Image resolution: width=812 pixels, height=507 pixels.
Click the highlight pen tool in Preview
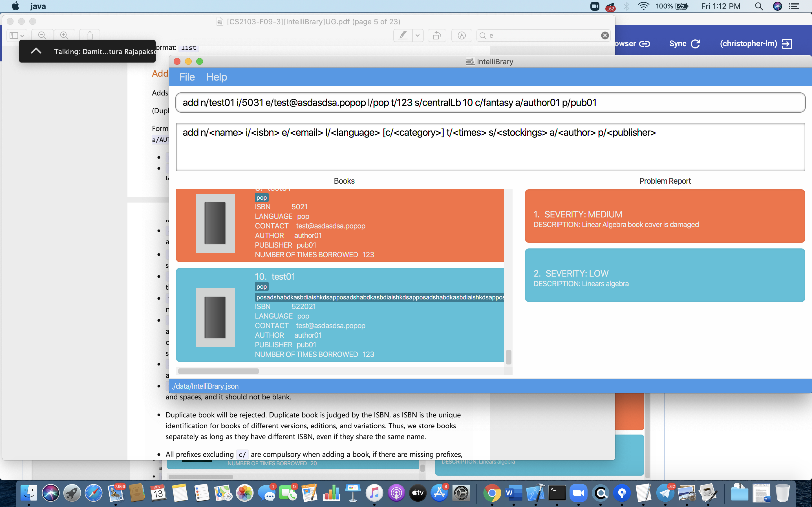403,35
